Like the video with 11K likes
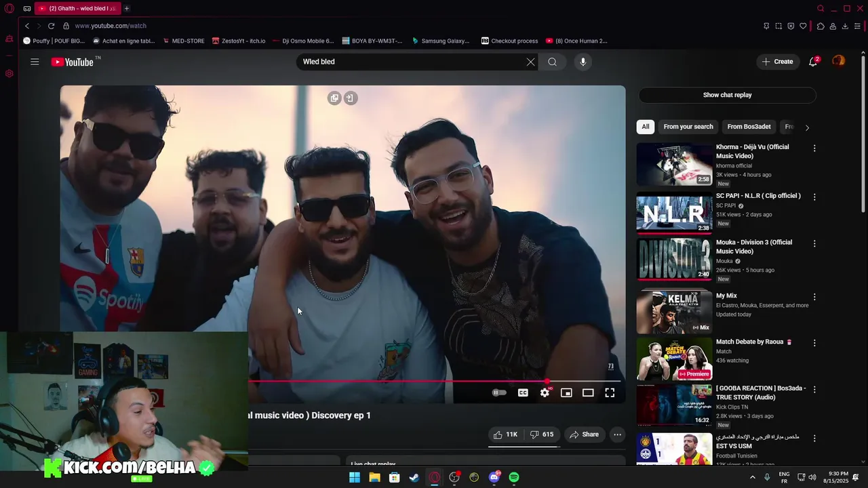The width and height of the screenshot is (868, 488). pos(505,434)
